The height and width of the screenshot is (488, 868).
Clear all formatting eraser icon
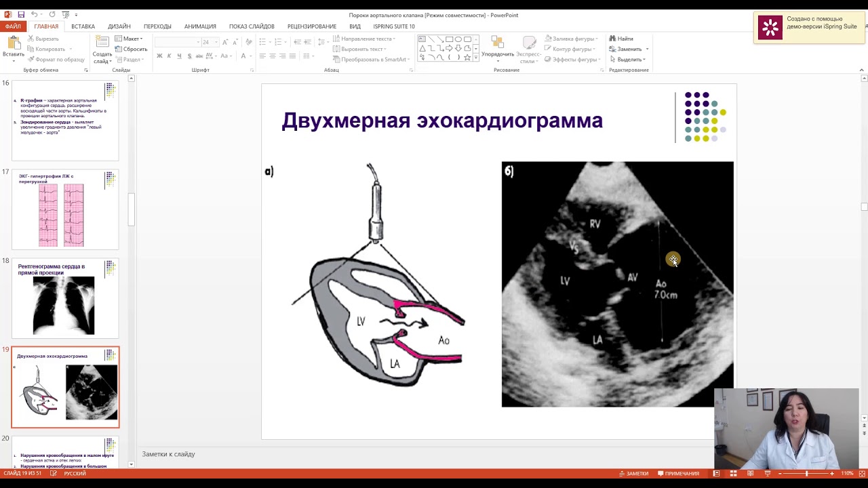pyautogui.click(x=248, y=42)
